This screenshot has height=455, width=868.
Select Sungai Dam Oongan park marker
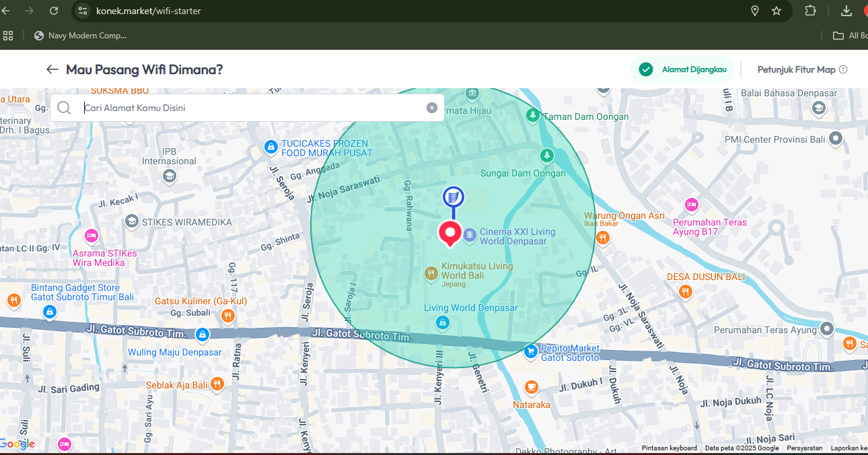[547, 156]
